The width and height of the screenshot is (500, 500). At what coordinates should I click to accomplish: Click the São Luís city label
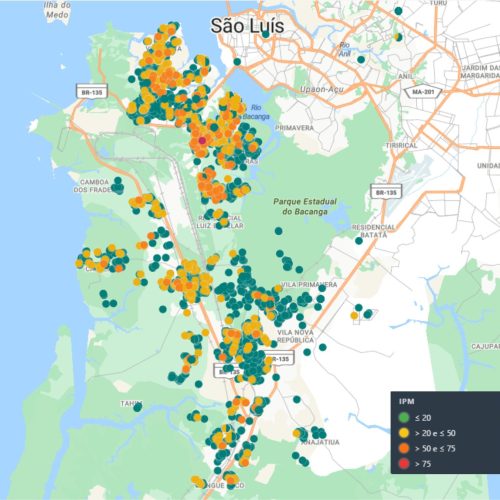[x=247, y=26]
